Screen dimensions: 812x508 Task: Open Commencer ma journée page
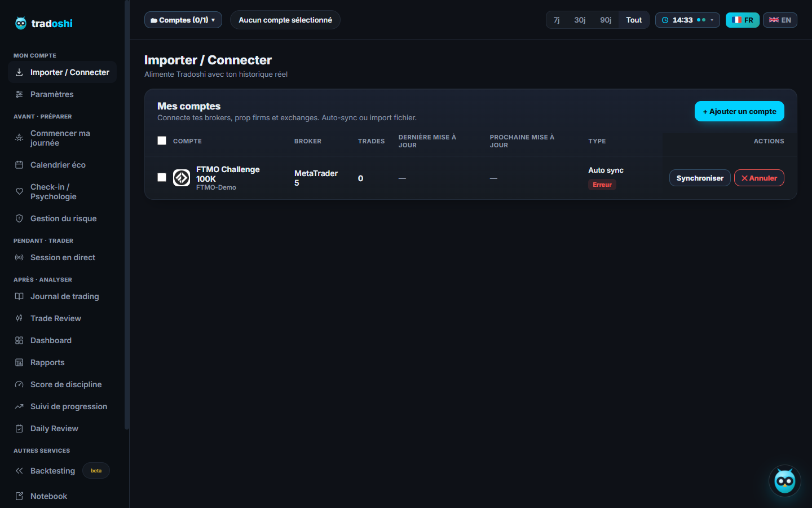62,138
